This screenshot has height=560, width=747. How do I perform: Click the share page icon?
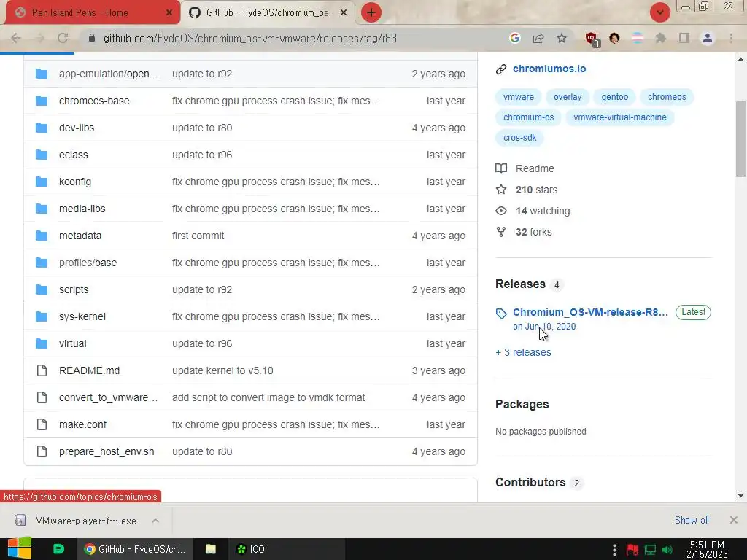538,38
